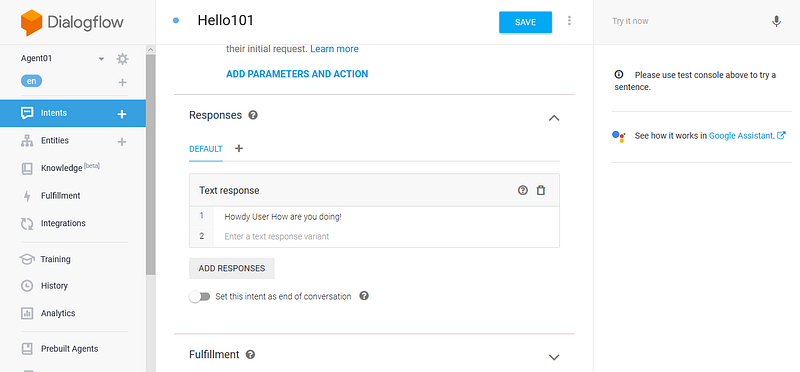This screenshot has width=800, height=372.
Task: Click ADD PARAMETERS AND ACTION
Action: (297, 74)
